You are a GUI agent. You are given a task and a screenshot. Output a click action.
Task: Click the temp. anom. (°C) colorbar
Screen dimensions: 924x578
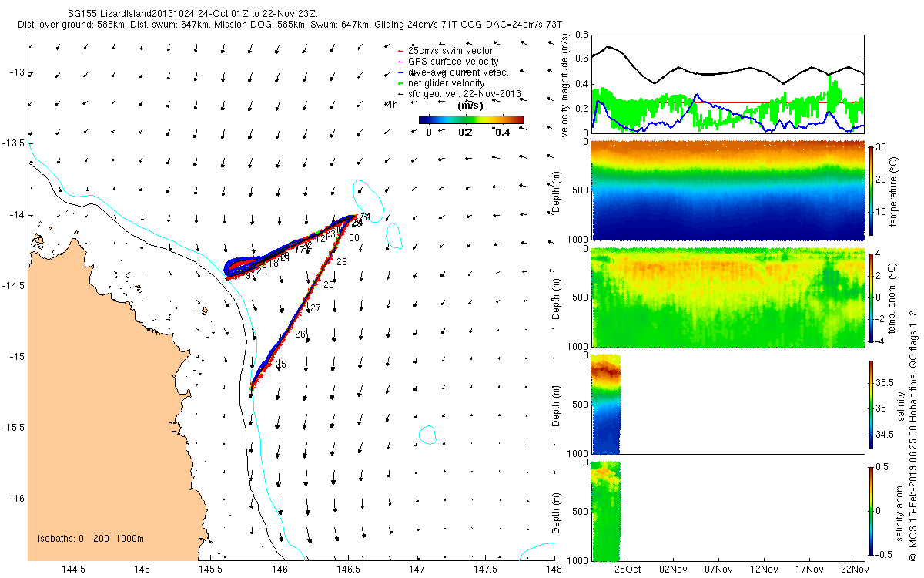click(871, 297)
